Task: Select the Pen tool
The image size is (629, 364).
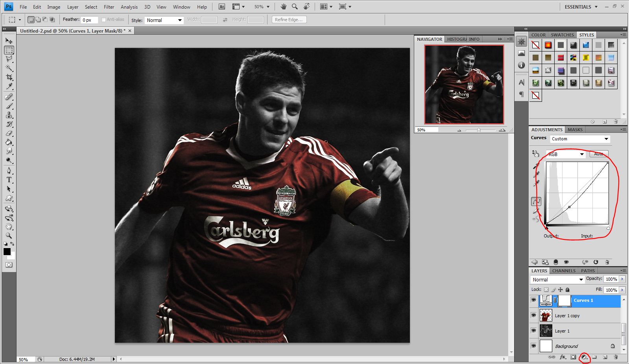Action: [9, 171]
